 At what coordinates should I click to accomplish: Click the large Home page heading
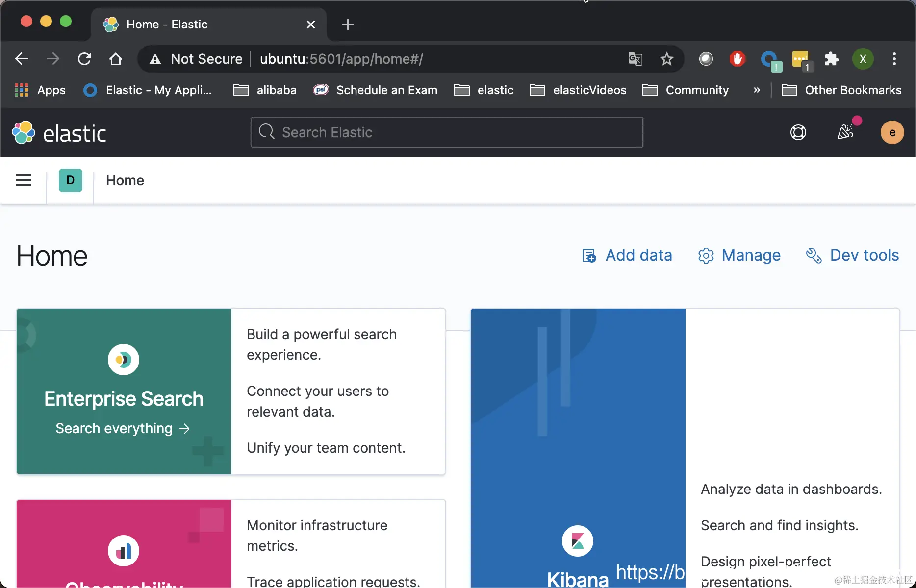[52, 256]
